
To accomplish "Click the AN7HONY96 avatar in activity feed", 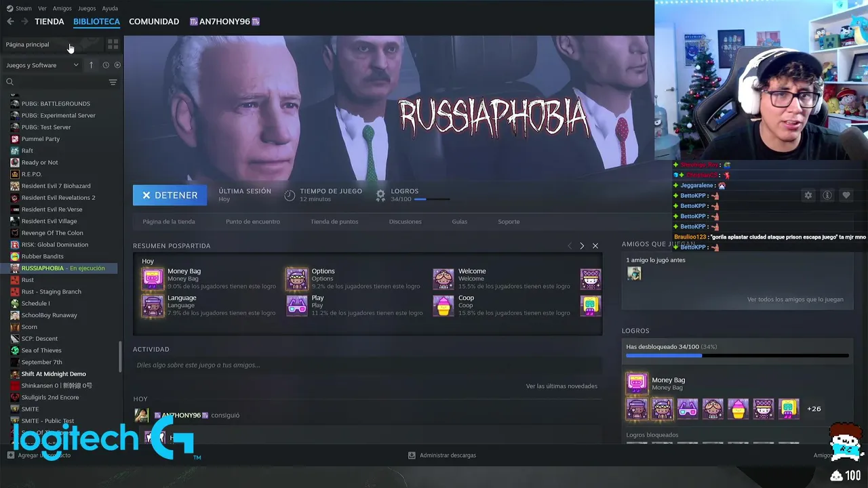I will tap(141, 415).
